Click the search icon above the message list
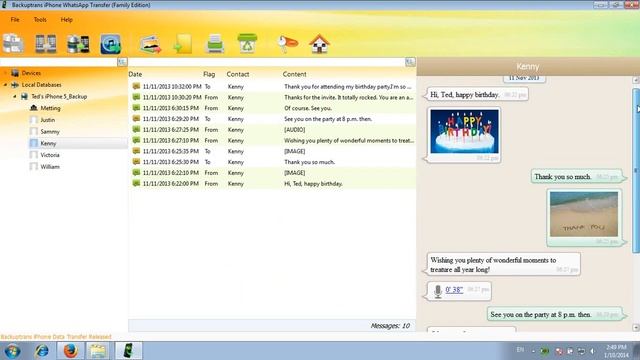 [x=410, y=62]
